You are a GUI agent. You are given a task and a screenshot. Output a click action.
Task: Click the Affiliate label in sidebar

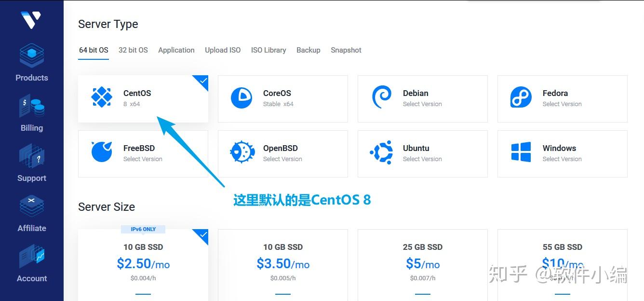[x=32, y=228]
